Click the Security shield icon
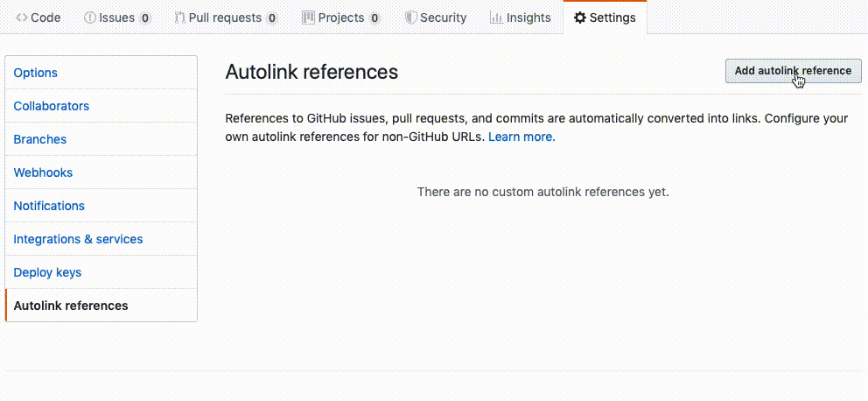This screenshot has width=868, height=401. [x=411, y=18]
